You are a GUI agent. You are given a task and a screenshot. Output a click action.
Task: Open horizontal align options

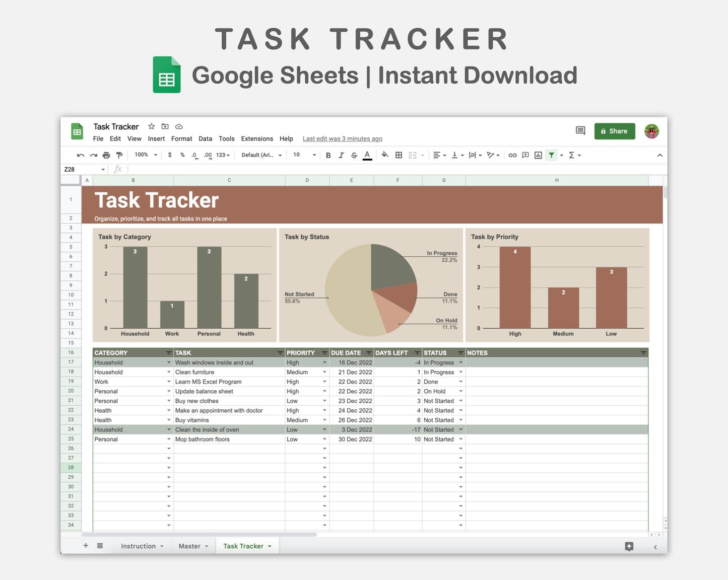pyautogui.click(x=439, y=155)
